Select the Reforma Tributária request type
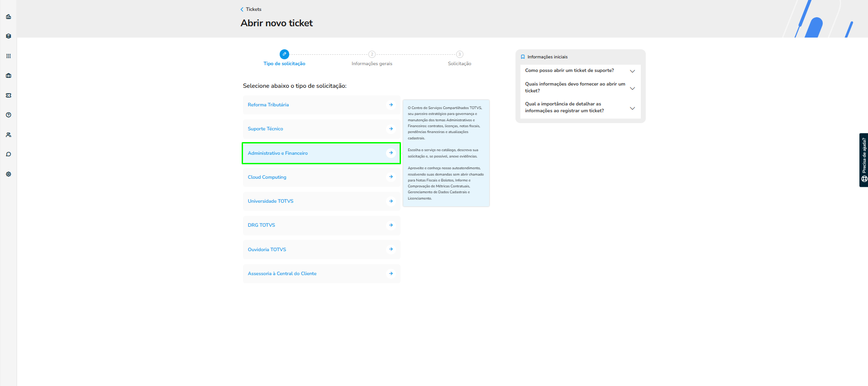This screenshot has height=386, width=868. pos(322,105)
